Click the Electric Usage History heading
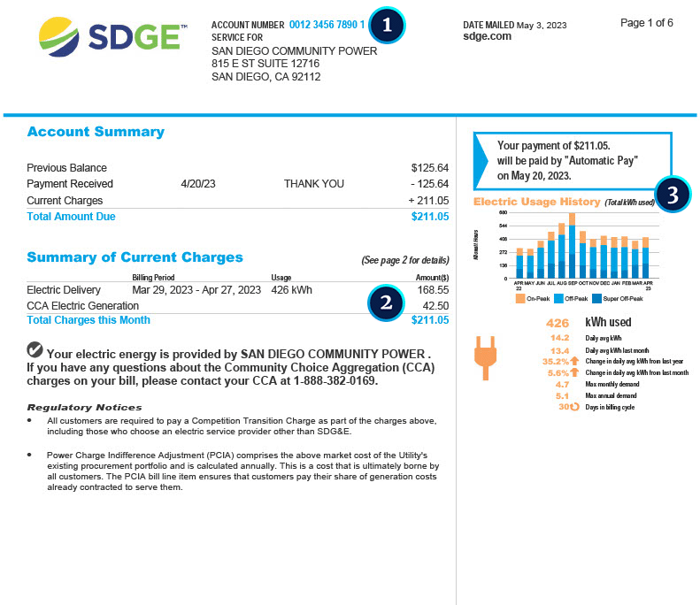This screenshot has width=700, height=605. pyautogui.click(x=536, y=202)
